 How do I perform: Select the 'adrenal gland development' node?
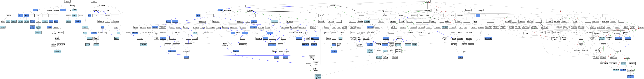[x=195, y=33]
